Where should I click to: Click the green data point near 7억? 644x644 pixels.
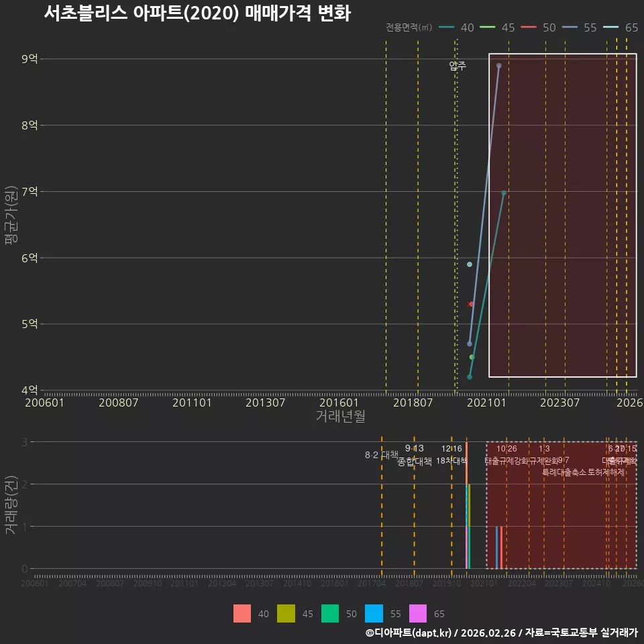tap(504, 193)
